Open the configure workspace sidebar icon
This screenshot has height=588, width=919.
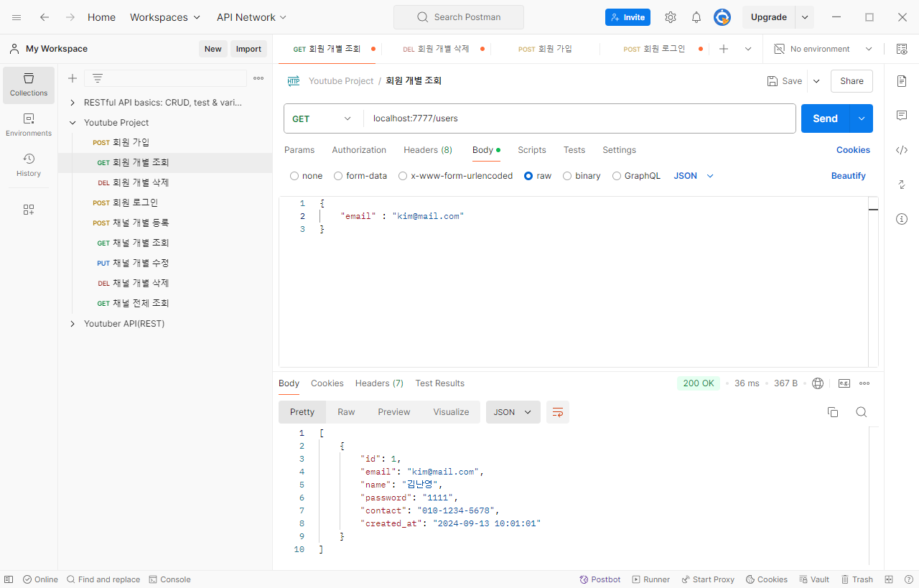[x=29, y=210]
